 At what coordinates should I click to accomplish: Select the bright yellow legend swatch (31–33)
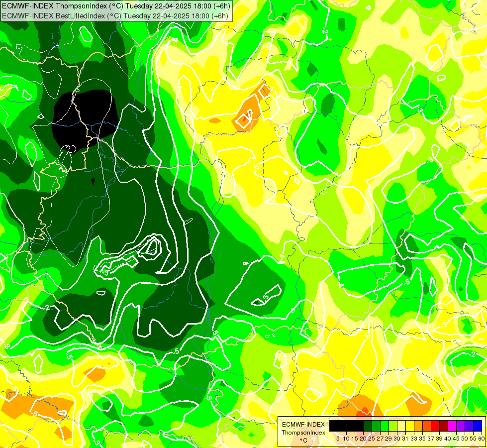coord(410,426)
